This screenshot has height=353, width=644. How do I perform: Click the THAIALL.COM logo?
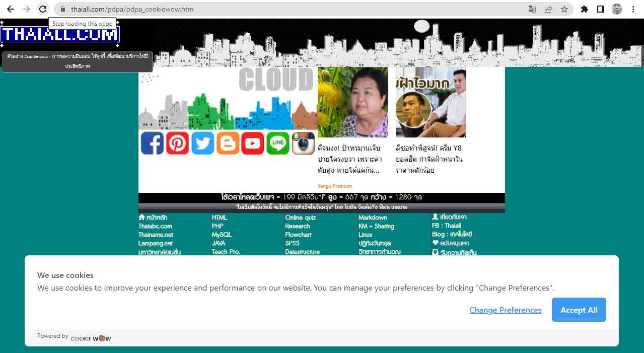pos(60,34)
